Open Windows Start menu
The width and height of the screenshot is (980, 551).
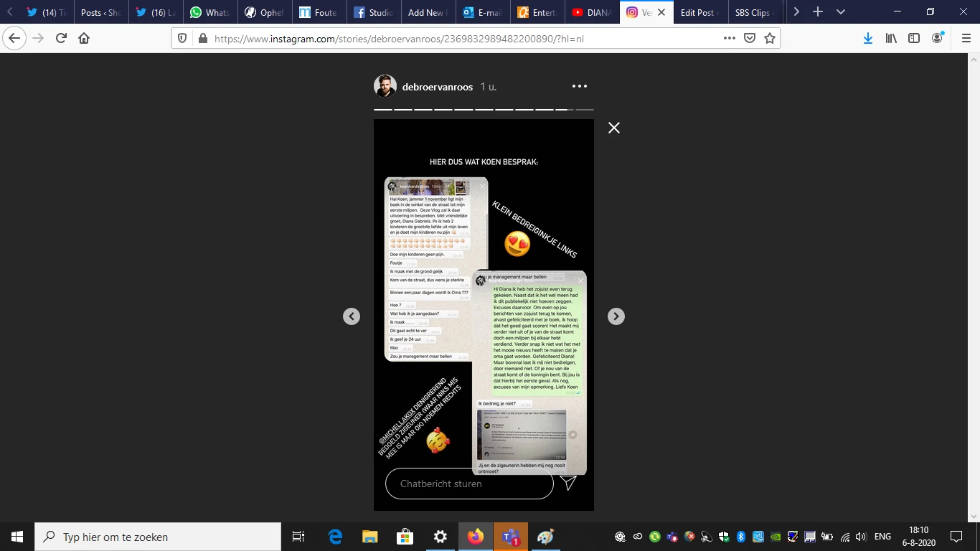(x=17, y=537)
